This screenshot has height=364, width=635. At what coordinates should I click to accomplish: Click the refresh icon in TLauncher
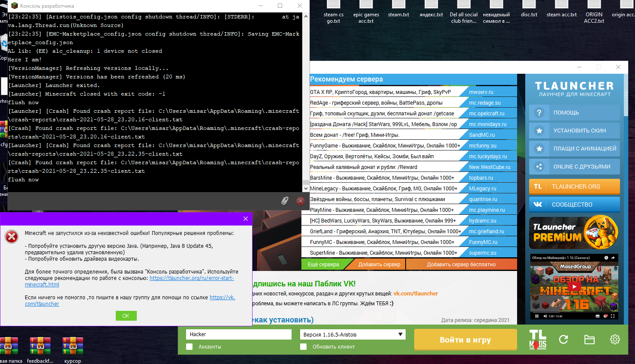(564, 340)
